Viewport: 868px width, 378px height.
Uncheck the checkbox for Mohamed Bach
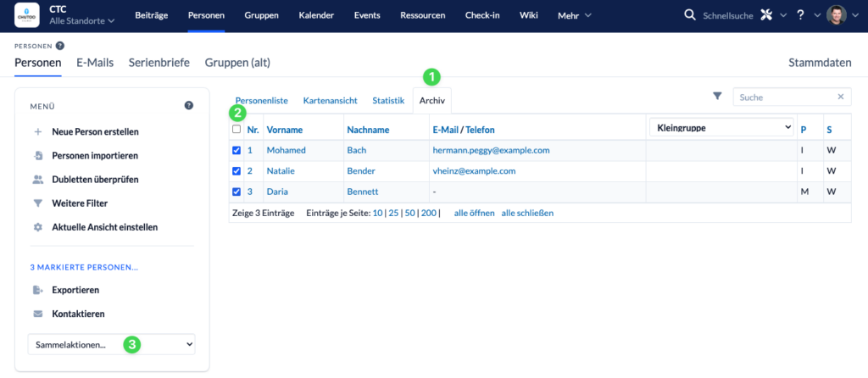tap(236, 150)
